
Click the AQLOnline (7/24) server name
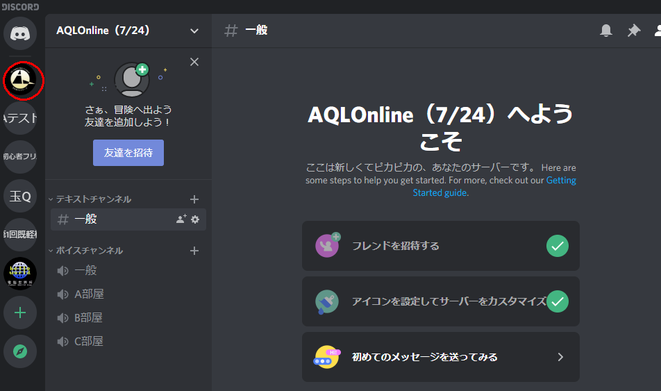103,30
